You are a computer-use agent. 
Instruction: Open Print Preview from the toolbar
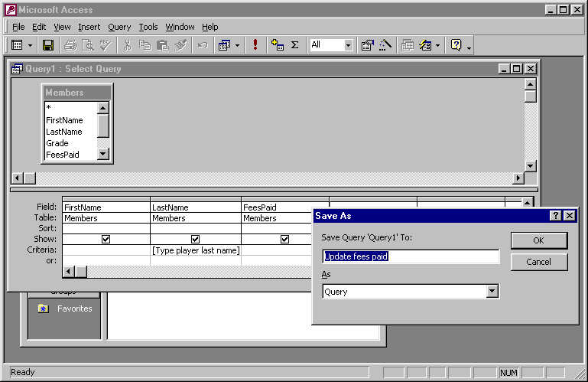(x=88, y=45)
